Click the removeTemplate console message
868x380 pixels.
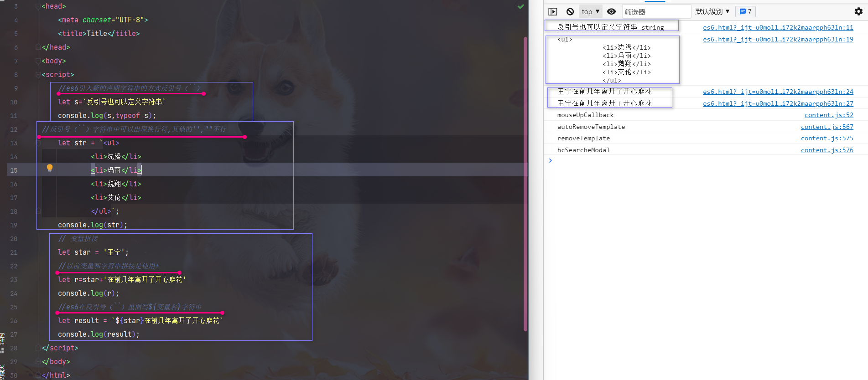(x=583, y=139)
